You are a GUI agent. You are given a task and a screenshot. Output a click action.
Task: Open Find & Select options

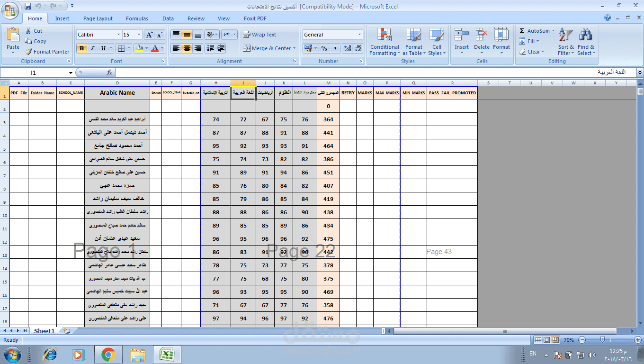coord(586,42)
